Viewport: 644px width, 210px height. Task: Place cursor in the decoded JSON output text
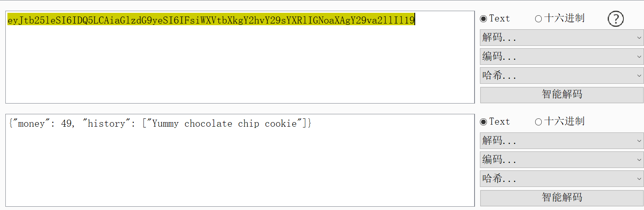[x=160, y=123]
